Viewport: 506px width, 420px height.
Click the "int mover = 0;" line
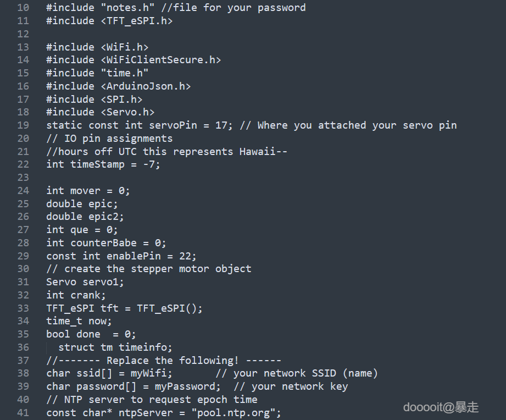pos(88,191)
